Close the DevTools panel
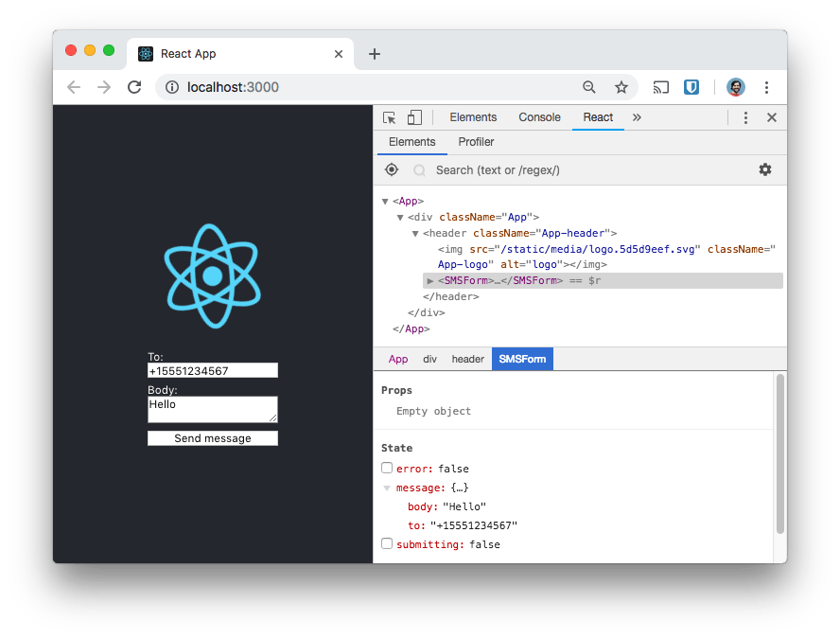This screenshot has height=639, width=840. coord(771,117)
